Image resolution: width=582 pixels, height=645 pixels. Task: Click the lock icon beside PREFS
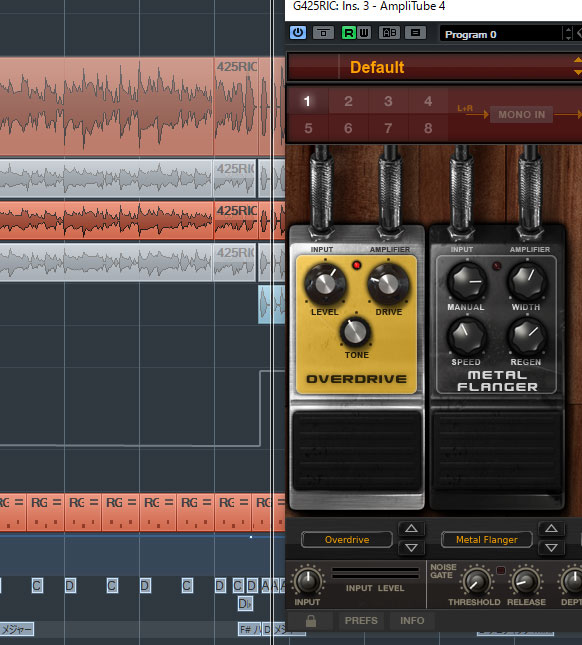tap(311, 620)
